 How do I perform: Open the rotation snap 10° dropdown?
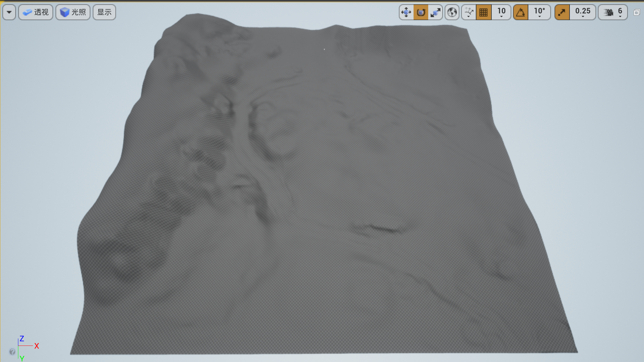click(539, 12)
